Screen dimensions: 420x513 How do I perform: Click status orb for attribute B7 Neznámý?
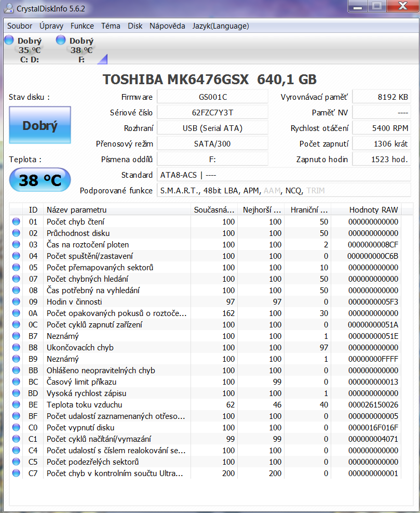coord(16,336)
